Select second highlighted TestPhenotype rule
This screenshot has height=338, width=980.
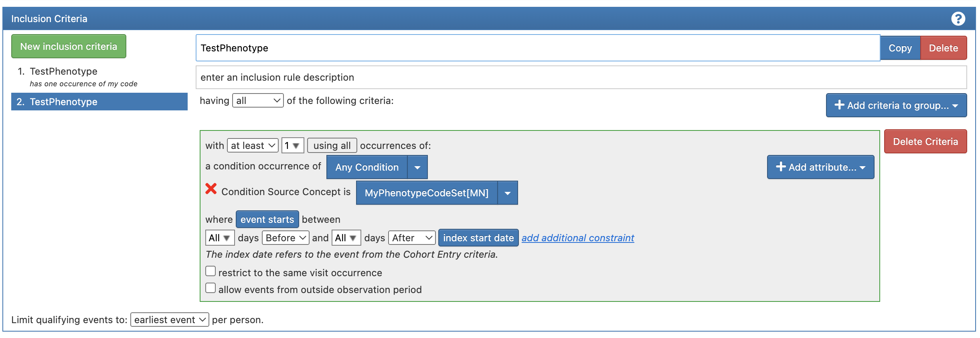pyautogui.click(x=64, y=102)
